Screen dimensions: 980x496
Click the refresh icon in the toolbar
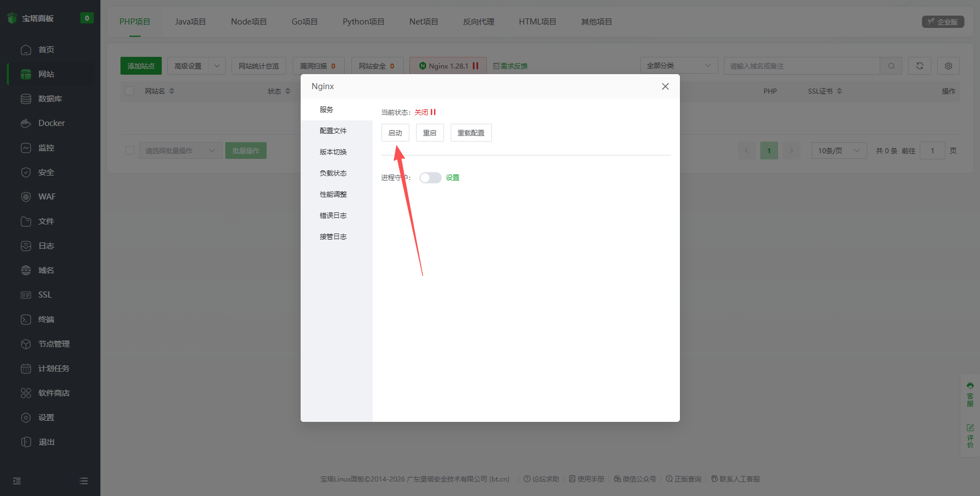coord(920,66)
